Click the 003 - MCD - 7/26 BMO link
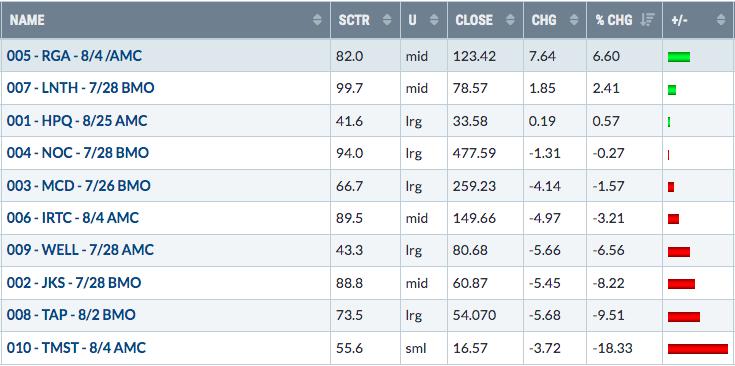 coord(78,186)
